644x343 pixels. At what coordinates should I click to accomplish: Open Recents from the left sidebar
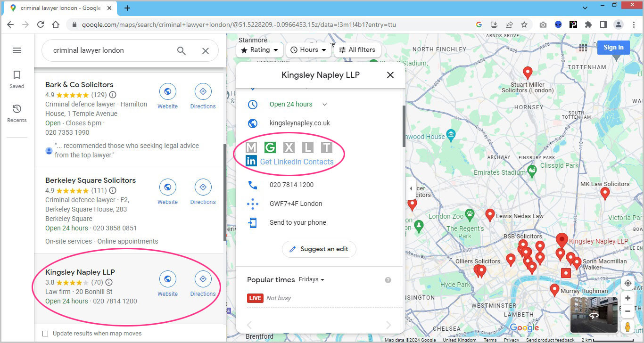pos(17,113)
